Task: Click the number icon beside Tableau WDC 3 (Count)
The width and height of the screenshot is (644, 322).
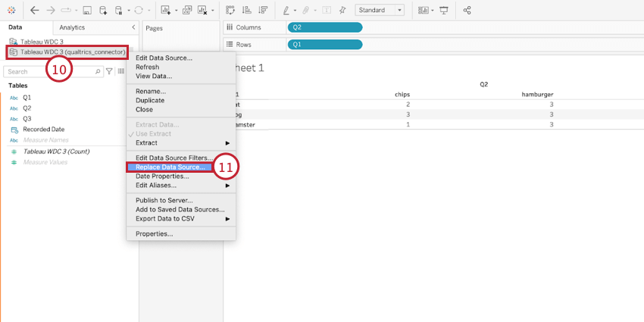Action: pos(14,152)
